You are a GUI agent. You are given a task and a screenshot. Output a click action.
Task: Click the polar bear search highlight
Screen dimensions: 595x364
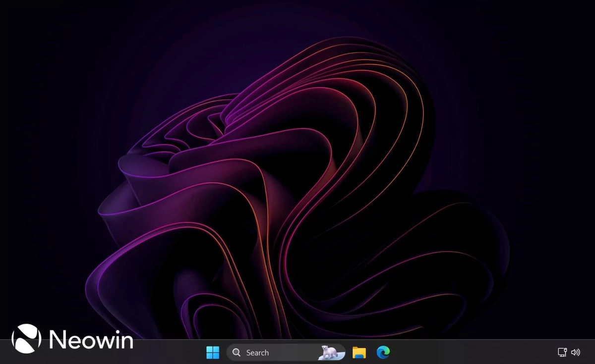click(x=329, y=352)
